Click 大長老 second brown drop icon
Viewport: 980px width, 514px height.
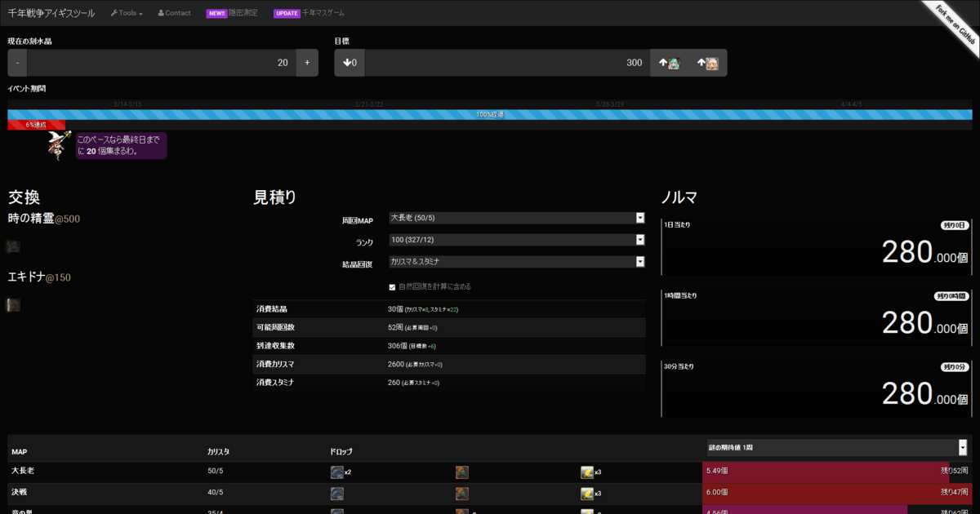pos(461,472)
